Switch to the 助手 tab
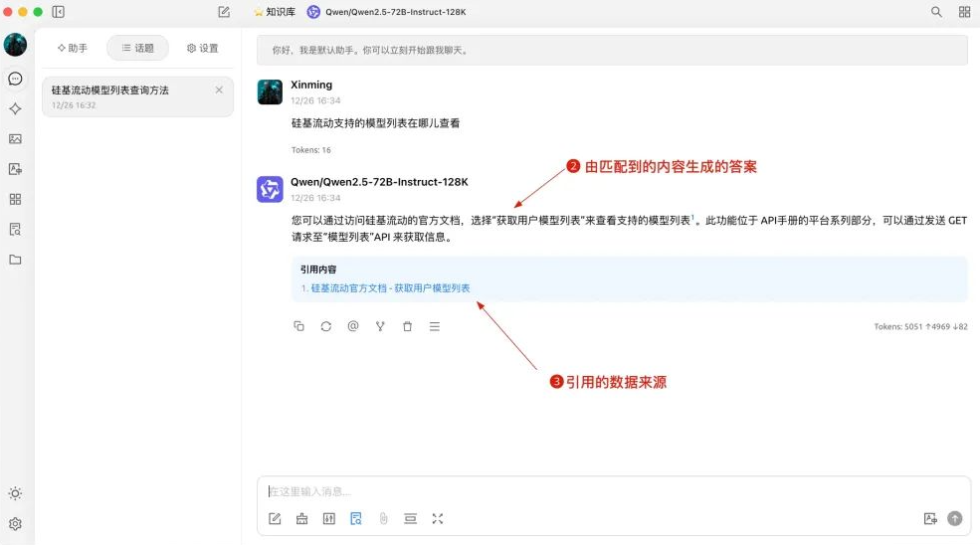This screenshot has height=545, width=980. coord(73,48)
